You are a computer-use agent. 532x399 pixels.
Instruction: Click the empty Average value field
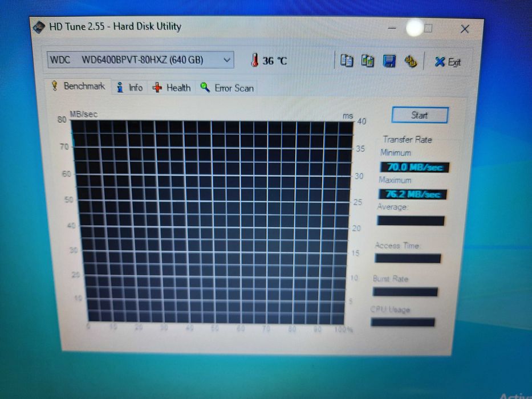click(x=411, y=221)
